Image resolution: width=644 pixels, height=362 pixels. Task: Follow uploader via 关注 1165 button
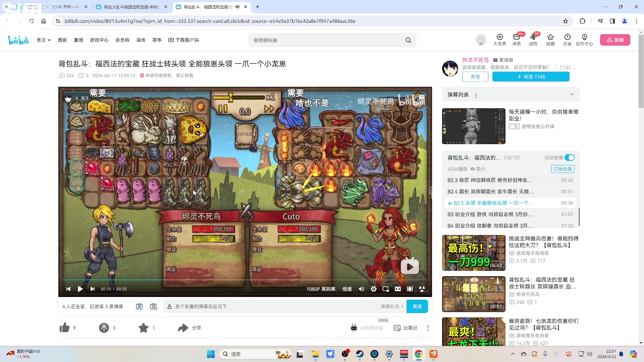coord(531,77)
